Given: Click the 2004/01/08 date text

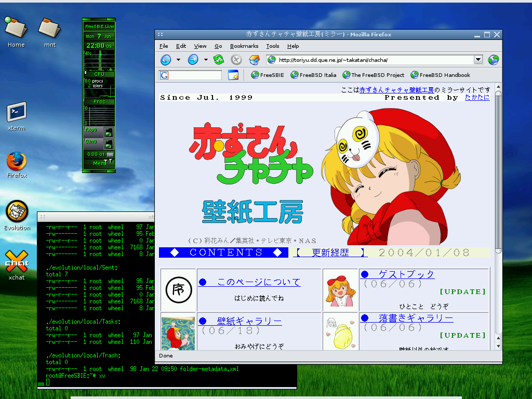Looking at the screenshot, I should (424, 253).
